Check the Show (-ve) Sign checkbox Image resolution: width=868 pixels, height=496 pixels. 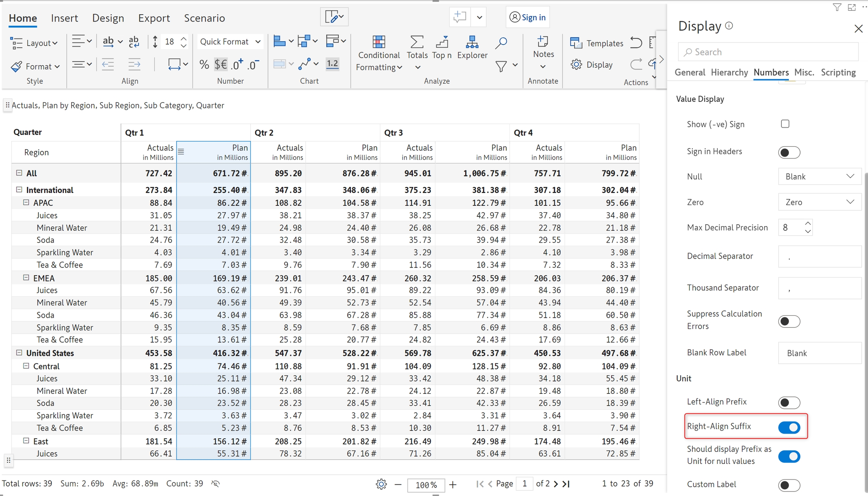tap(785, 124)
